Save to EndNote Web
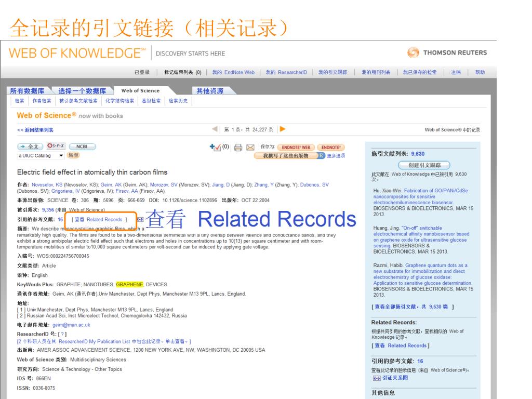Viewport: 532px width, 399px height. 296,147
